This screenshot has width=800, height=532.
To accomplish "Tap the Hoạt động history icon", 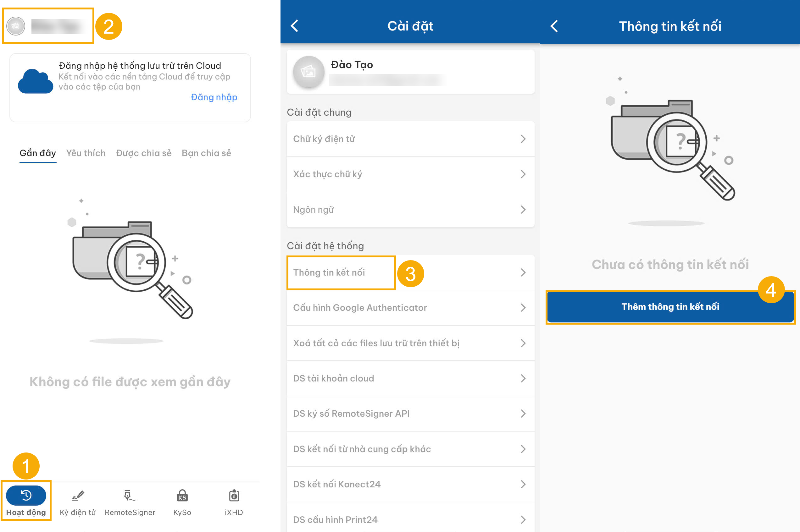I will pyautogui.click(x=26, y=495).
